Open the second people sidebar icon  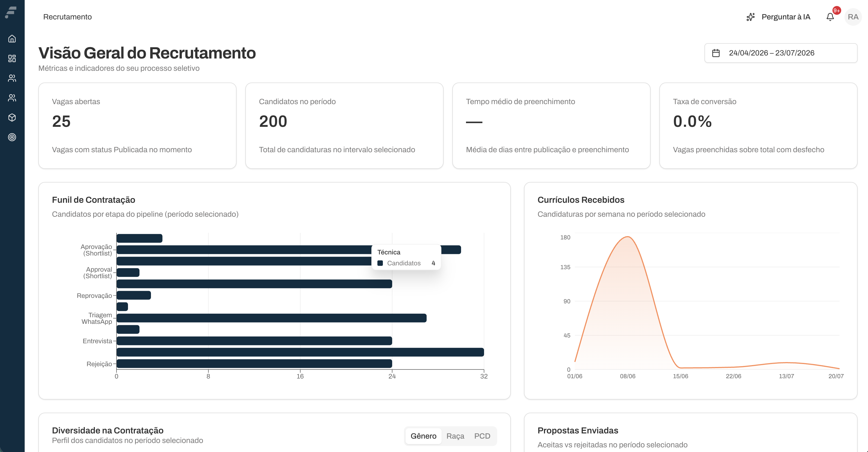click(12, 98)
